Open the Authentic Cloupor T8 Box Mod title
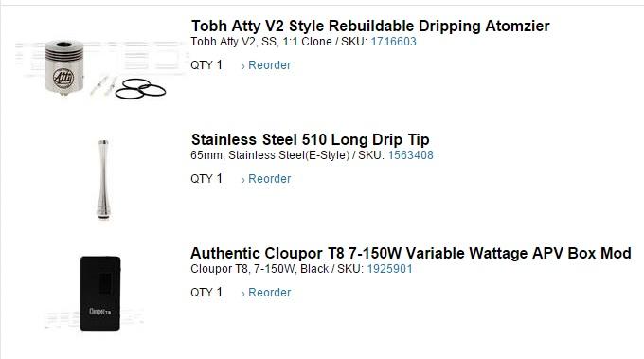This screenshot has height=359, width=644. [411, 254]
